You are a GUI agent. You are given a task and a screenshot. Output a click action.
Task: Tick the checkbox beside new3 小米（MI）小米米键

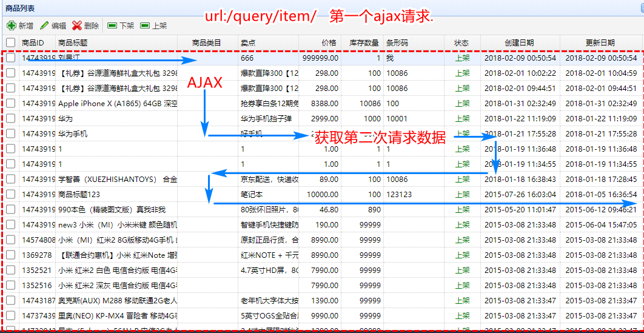tap(11, 224)
